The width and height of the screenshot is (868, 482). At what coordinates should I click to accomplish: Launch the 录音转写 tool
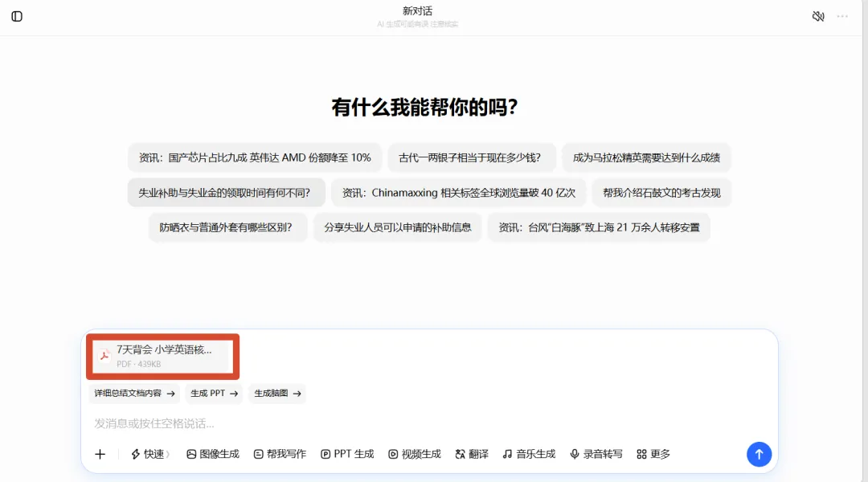[596, 455]
